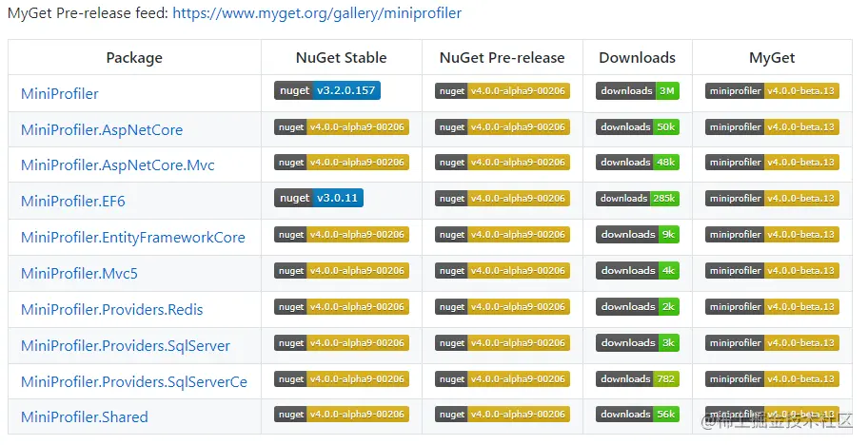
Task: Visit MiniProfiler.Providers.SqlServerCe package link
Action: click(x=134, y=381)
